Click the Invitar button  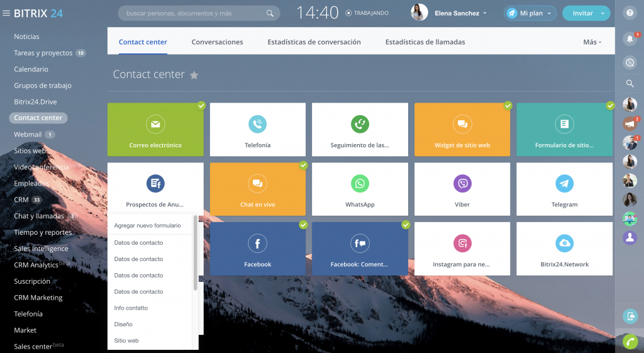tap(582, 13)
